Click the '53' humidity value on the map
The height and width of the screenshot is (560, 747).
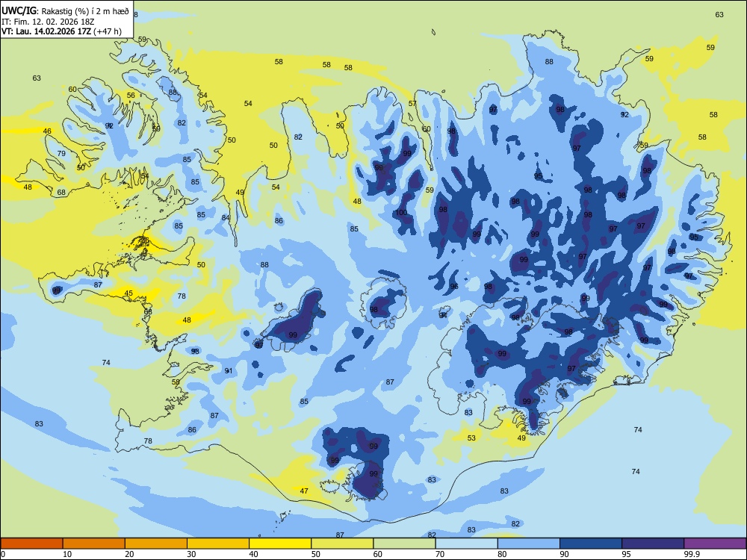[471, 438]
